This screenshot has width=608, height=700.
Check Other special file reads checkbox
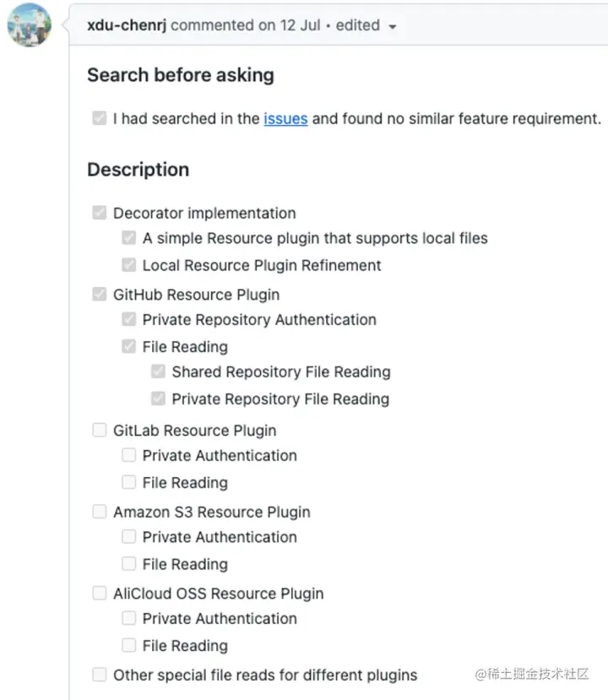(x=100, y=675)
